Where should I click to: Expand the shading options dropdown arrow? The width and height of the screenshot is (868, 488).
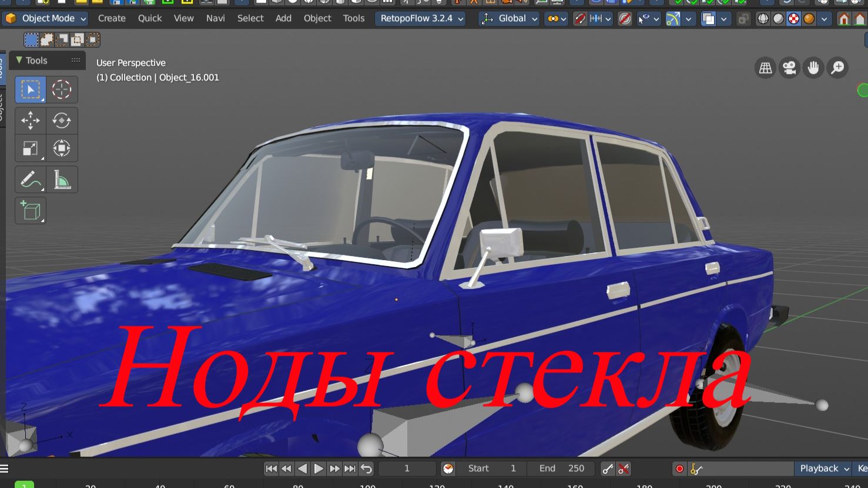coord(825,19)
